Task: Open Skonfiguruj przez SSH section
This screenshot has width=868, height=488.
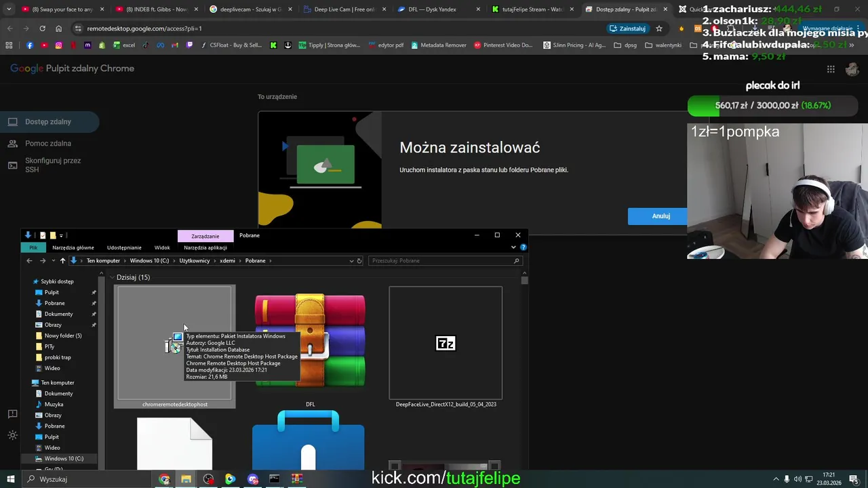Action: 49,165
